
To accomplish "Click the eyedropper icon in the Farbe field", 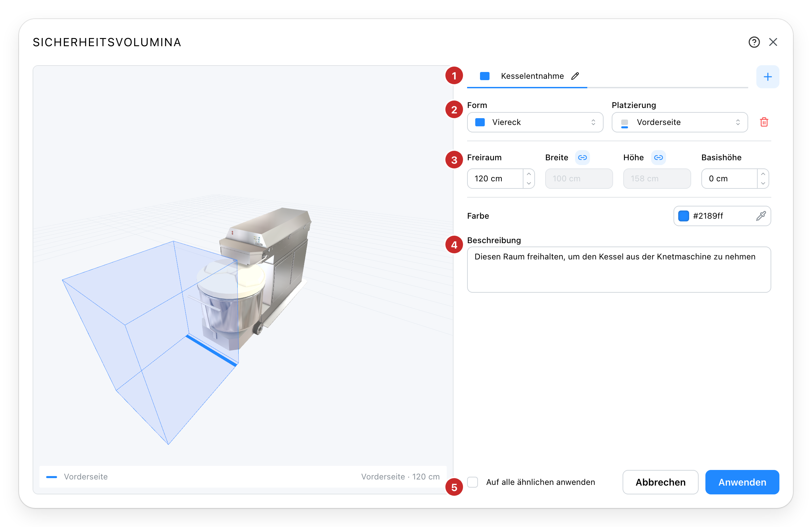I will click(761, 216).
